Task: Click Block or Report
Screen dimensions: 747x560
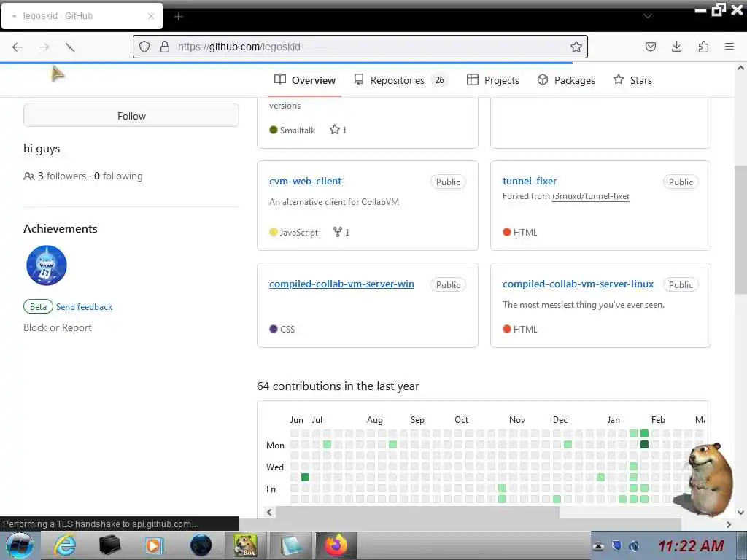Action: 58,327
